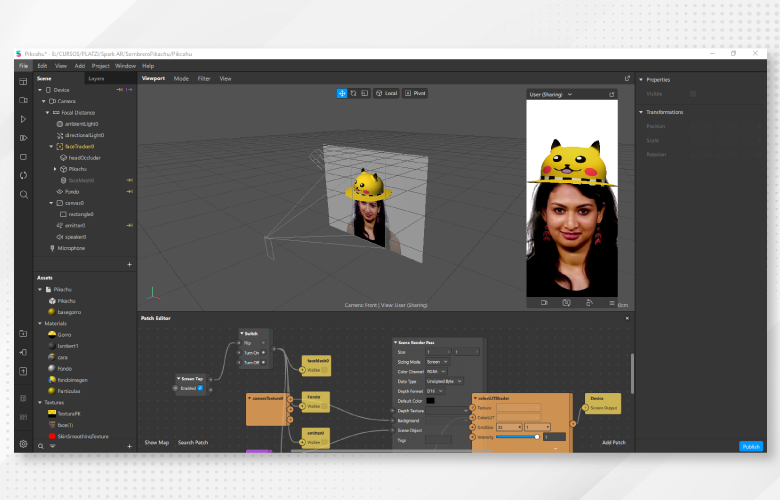The height and width of the screenshot is (500, 780).
Task: Collapse the canvas0 node
Action: coord(51,203)
